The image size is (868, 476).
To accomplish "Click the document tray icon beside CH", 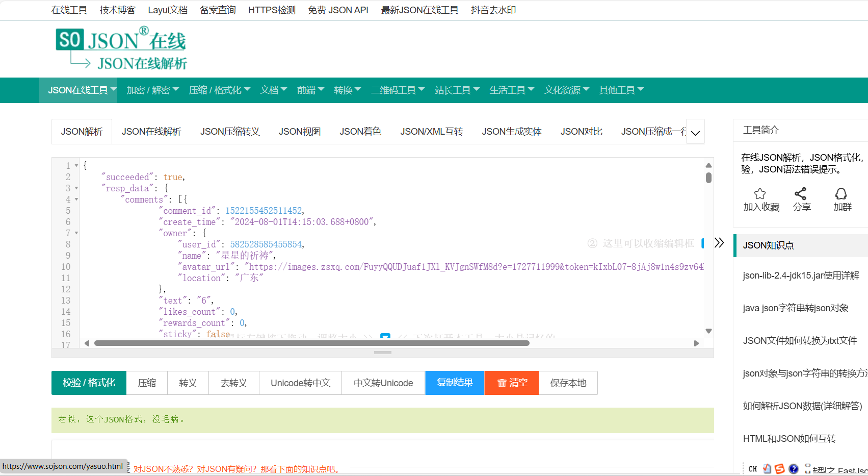I will [767, 469].
